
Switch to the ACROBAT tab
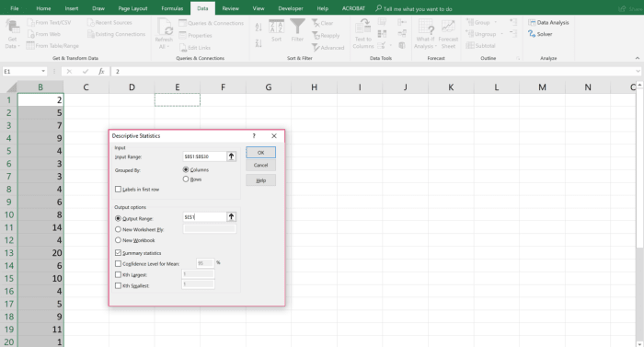click(353, 8)
